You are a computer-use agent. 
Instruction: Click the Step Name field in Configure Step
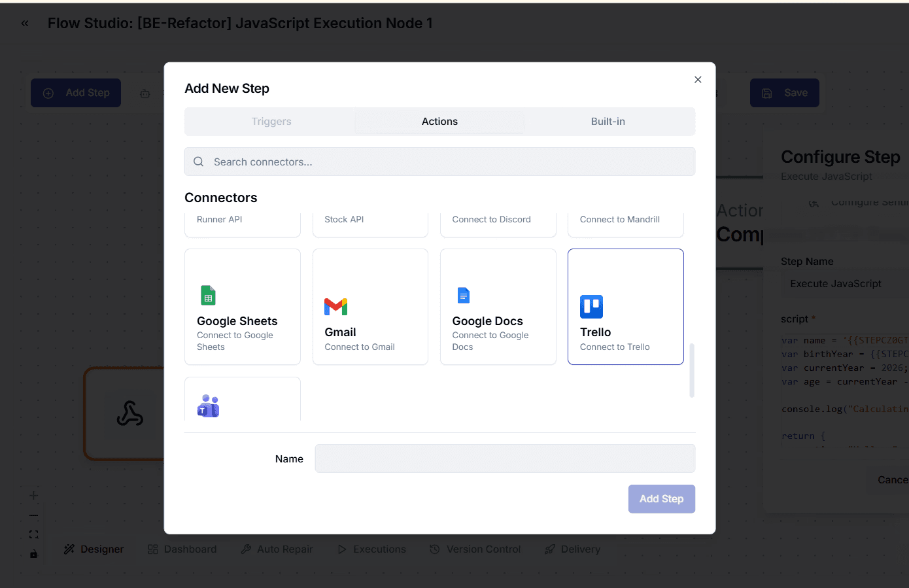(845, 284)
